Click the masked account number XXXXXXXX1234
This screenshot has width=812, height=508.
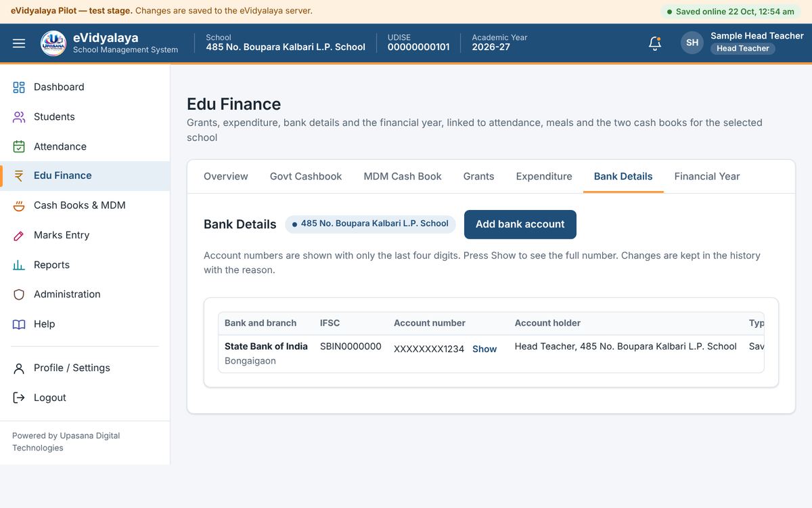[x=429, y=349]
